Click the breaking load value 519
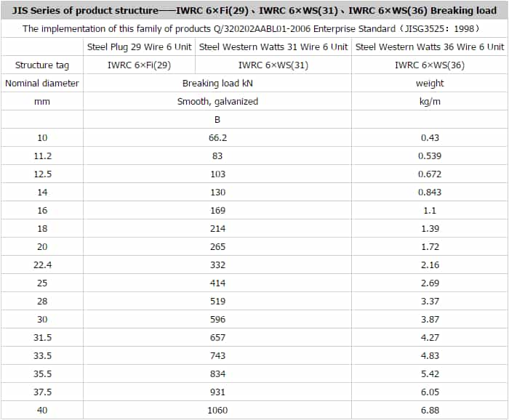Screen dimensions: 509x420 pyautogui.click(x=217, y=301)
